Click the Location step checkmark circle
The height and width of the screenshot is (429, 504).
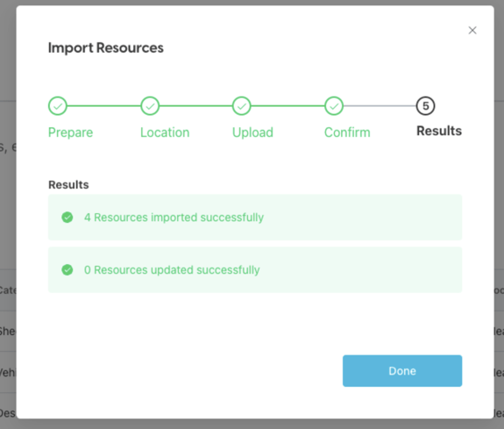(150, 106)
